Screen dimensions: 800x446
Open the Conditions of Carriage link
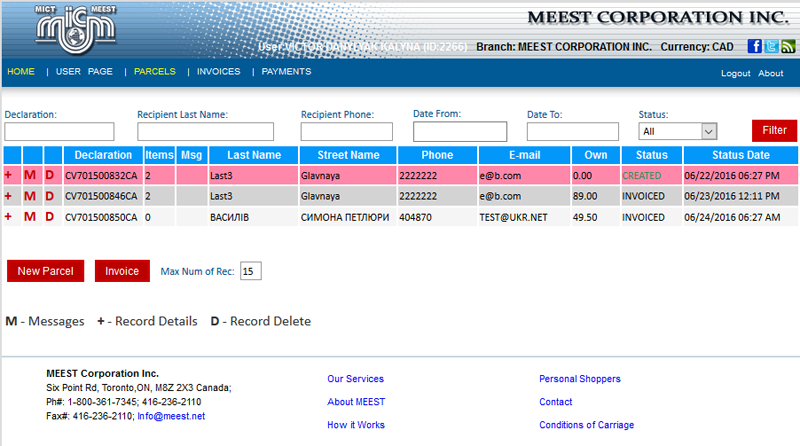[586, 425]
